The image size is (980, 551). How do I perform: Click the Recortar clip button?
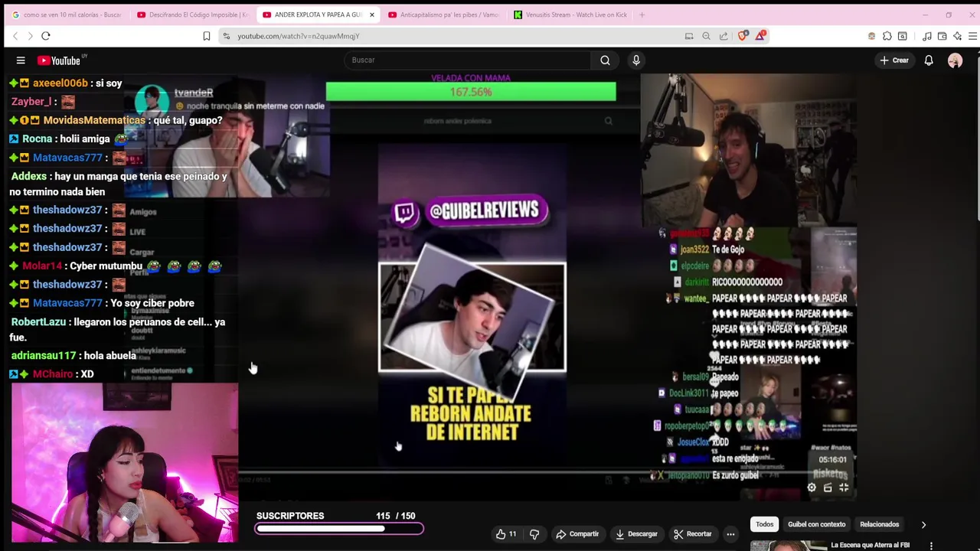tap(693, 534)
